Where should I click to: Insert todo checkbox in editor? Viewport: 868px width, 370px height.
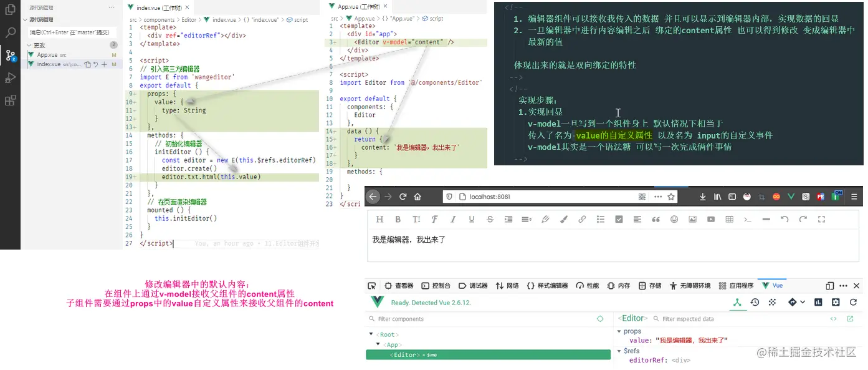click(619, 220)
